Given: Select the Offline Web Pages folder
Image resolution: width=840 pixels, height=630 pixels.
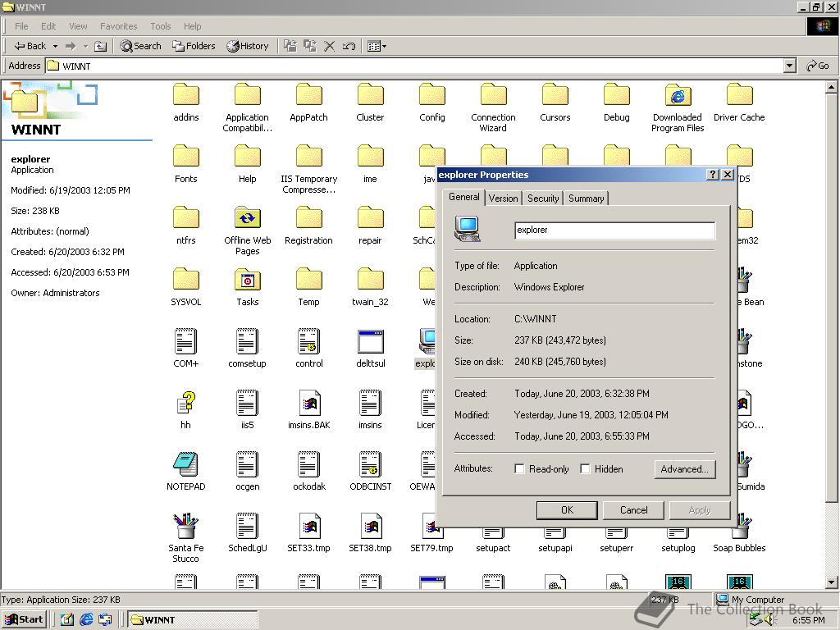Looking at the screenshot, I should pos(248,231).
